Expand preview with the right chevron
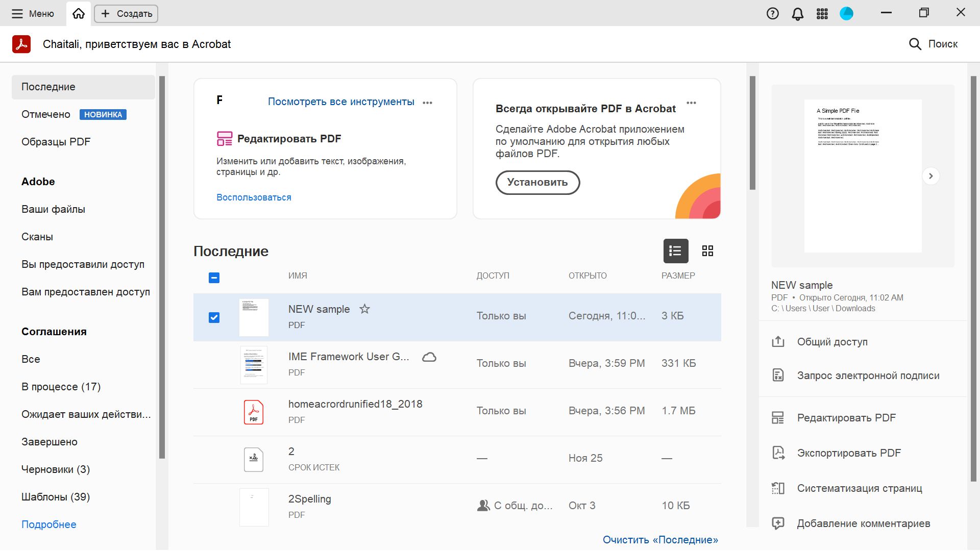Image resolution: width=980 pixels, height=551 pixels. pyautogui.click(x=930, y=176)
